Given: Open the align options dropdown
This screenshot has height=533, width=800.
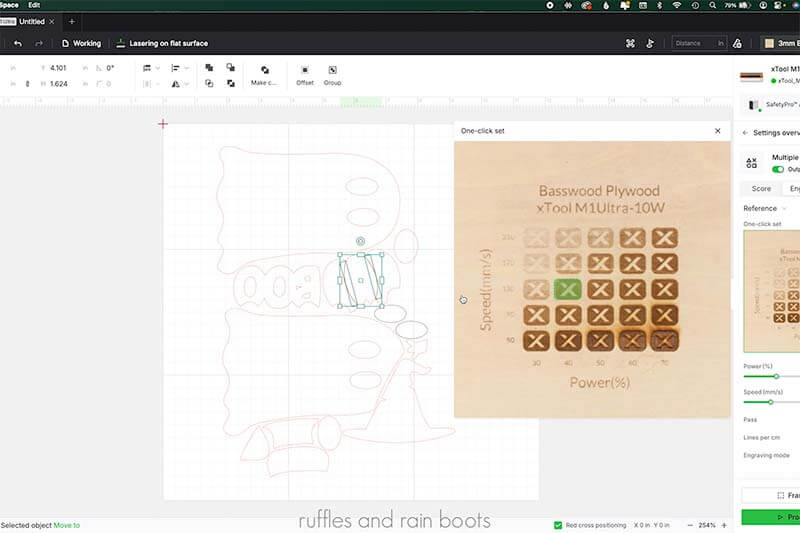Looking at the screenshot, I should coord(150,68).
